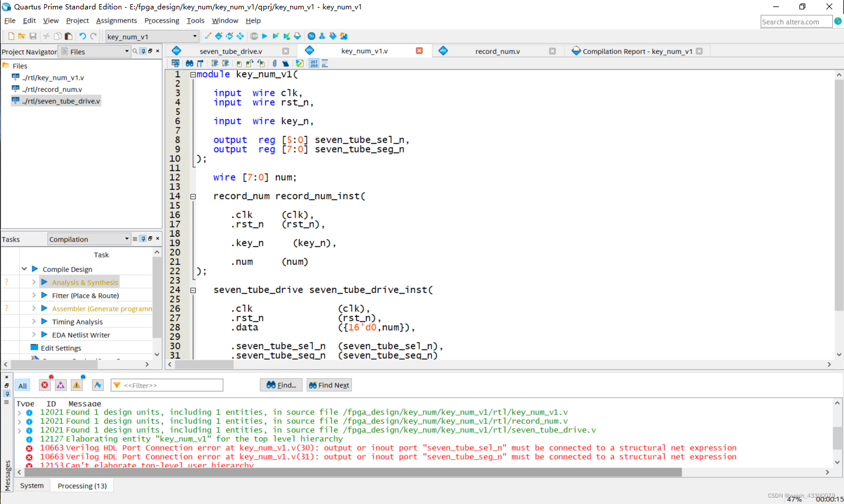Open the Processing menu
Image resolution: width=844 pixels, height=504 pixels.
click(x=162, y=21)
